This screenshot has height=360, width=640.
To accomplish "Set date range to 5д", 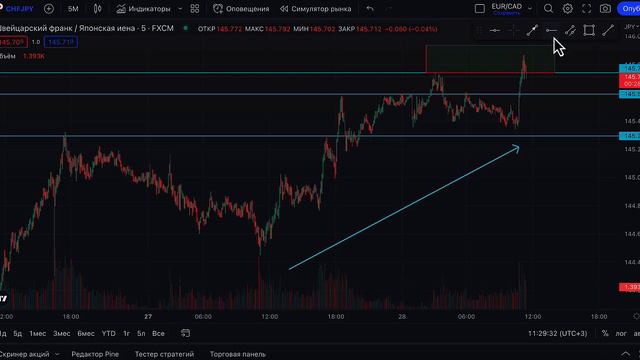I will [18, 333].
